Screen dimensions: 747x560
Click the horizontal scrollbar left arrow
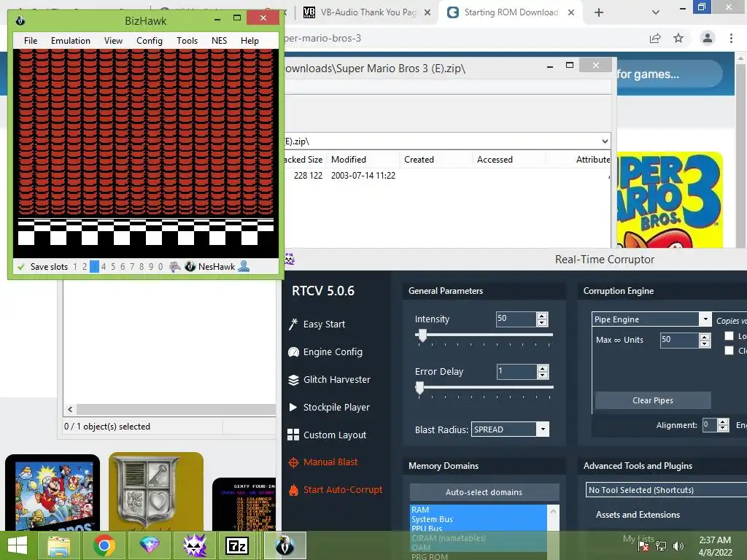[70, 410]
